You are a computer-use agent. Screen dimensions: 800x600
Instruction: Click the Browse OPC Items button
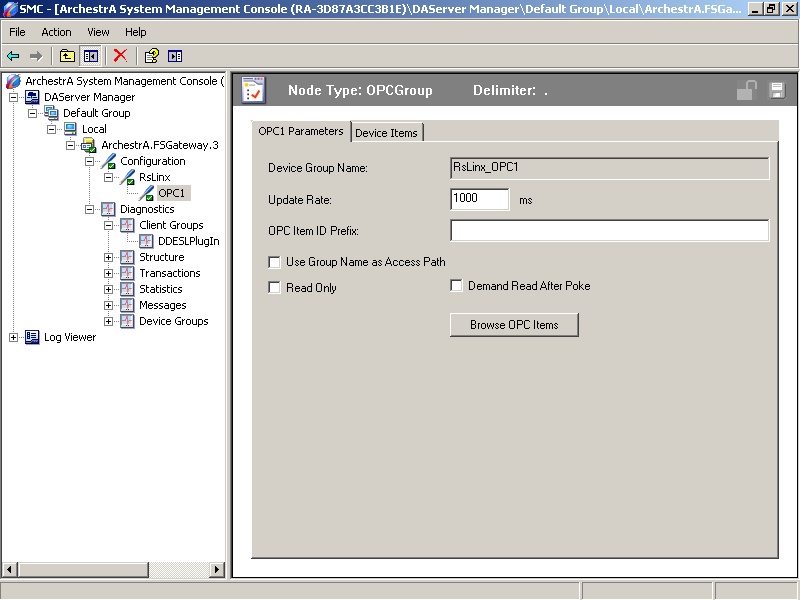(514, 325)
